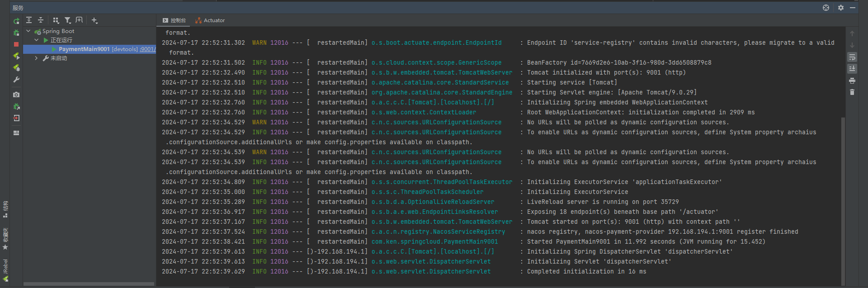868x288 pixels.
Task: Select the Spring Boot node label
Action: click(x=58, y=31)
